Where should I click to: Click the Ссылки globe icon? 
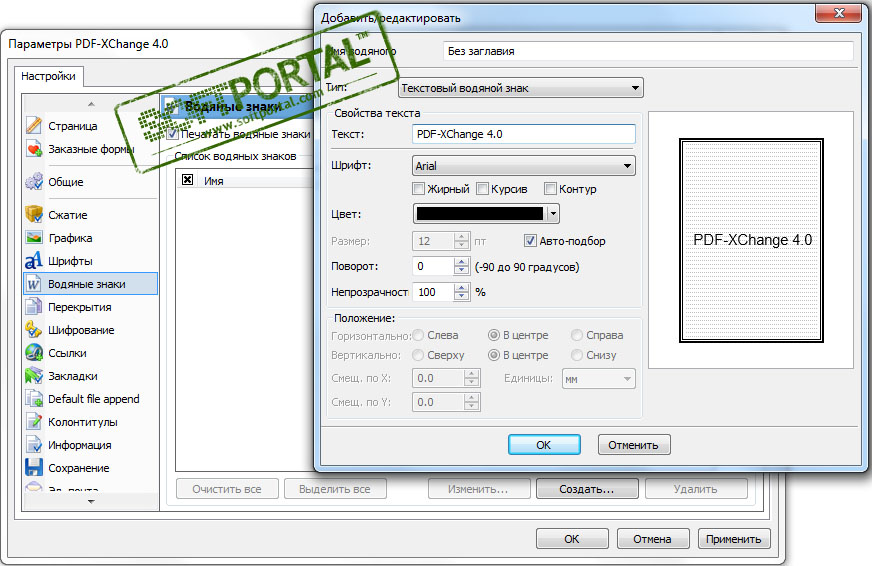[x=34, y=352]
